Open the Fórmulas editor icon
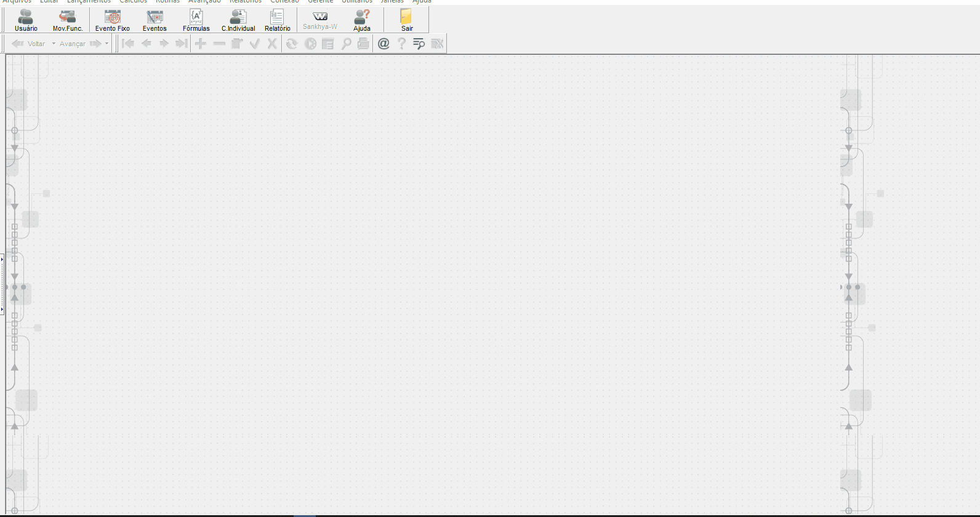This screenshot has width=980, height=517. point(196,20)
